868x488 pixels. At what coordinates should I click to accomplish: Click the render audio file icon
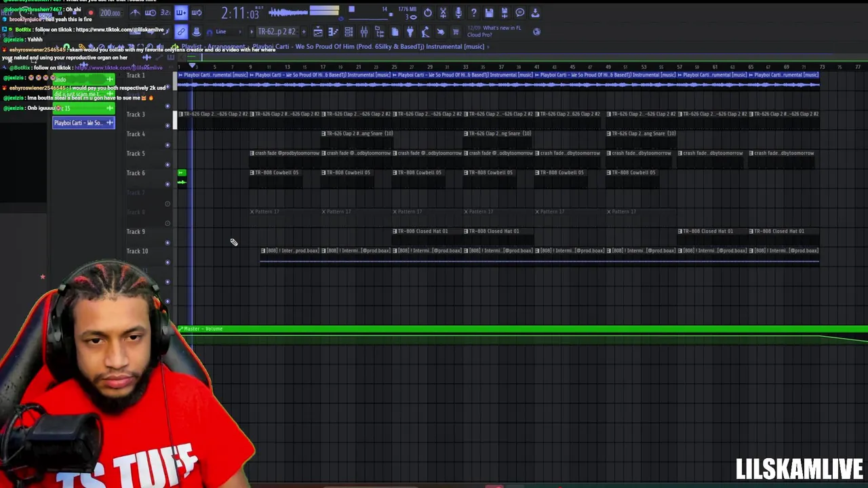coord(505,13)
